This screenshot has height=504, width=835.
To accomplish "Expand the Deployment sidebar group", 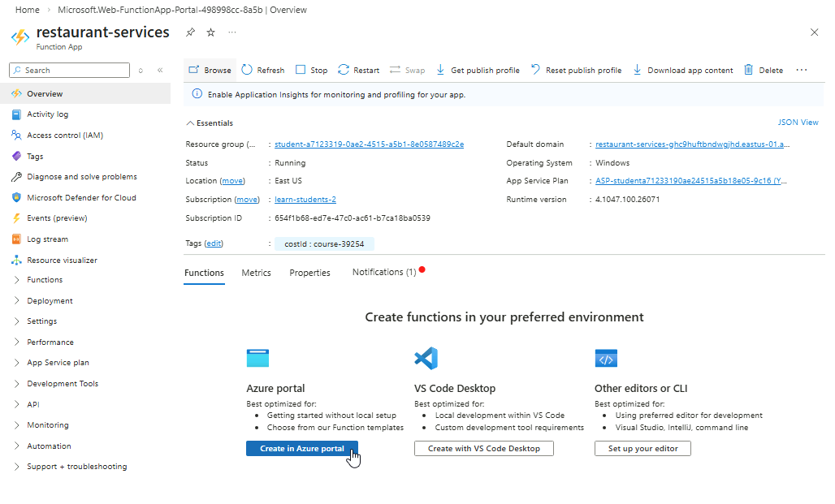I will (18, 300).
